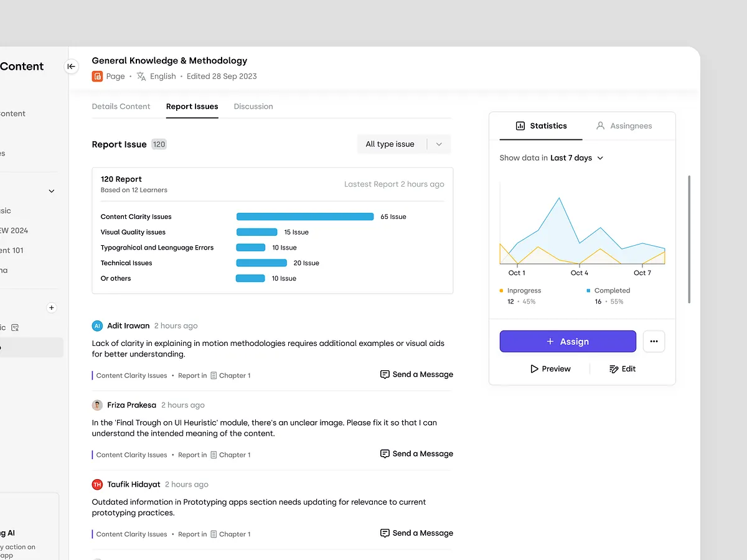Open the All type issue dropdown
Viewport: 747px width, 560px height.
pos(403,144)
